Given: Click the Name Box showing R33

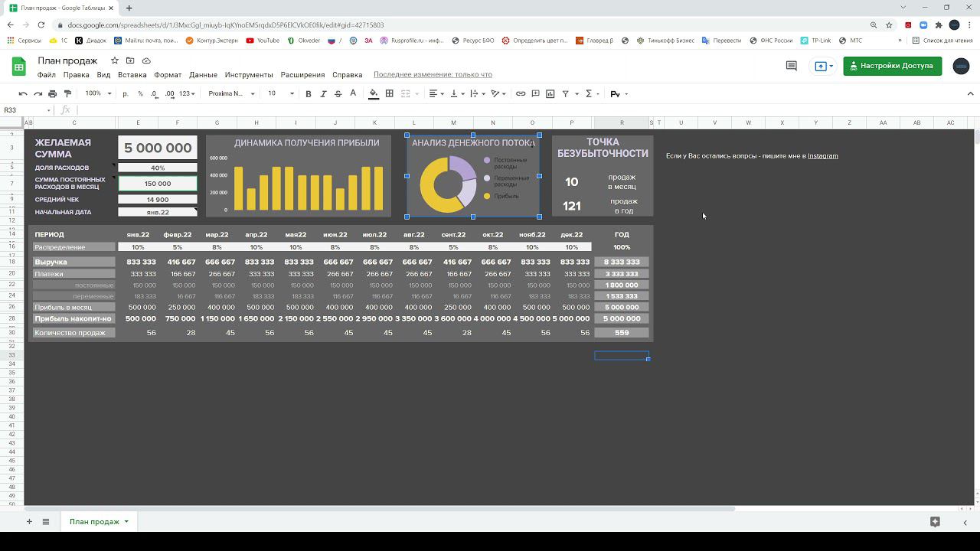Looking at the screenshot, I should pyautogui.click(x=26, y=110).
